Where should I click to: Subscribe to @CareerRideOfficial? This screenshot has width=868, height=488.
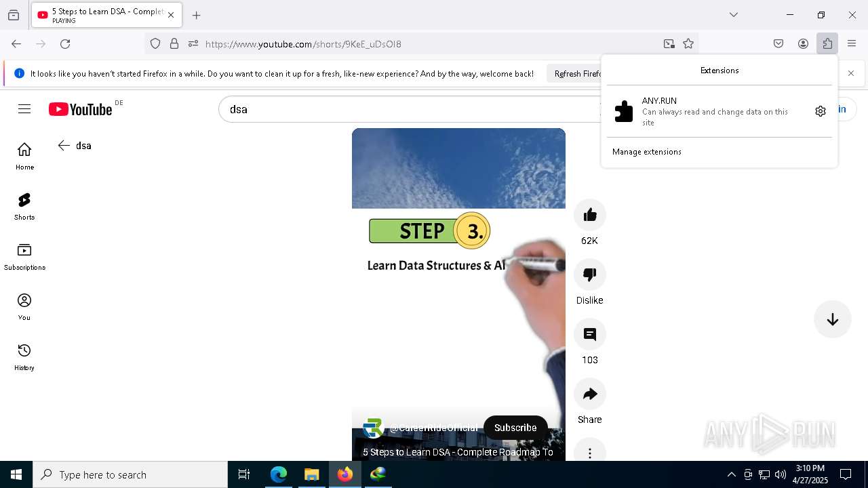[515, 428]
